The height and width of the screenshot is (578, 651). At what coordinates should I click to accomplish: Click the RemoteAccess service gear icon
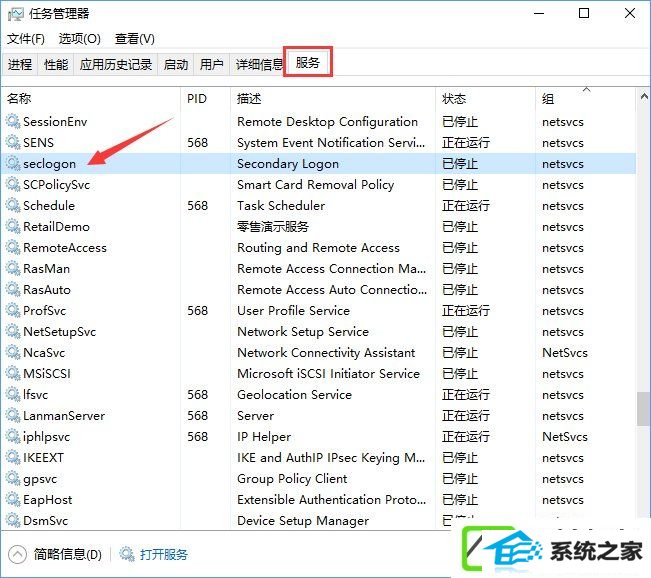13,247
